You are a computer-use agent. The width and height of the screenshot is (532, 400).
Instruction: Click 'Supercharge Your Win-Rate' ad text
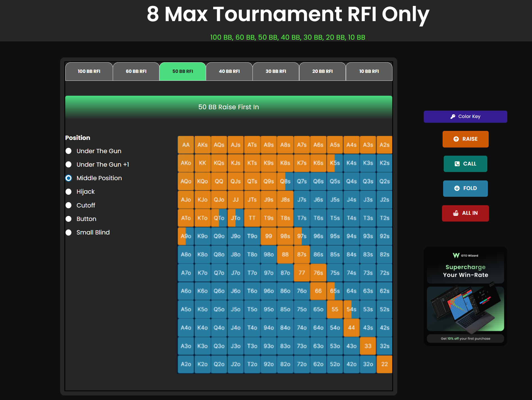(x=465, y=271)
